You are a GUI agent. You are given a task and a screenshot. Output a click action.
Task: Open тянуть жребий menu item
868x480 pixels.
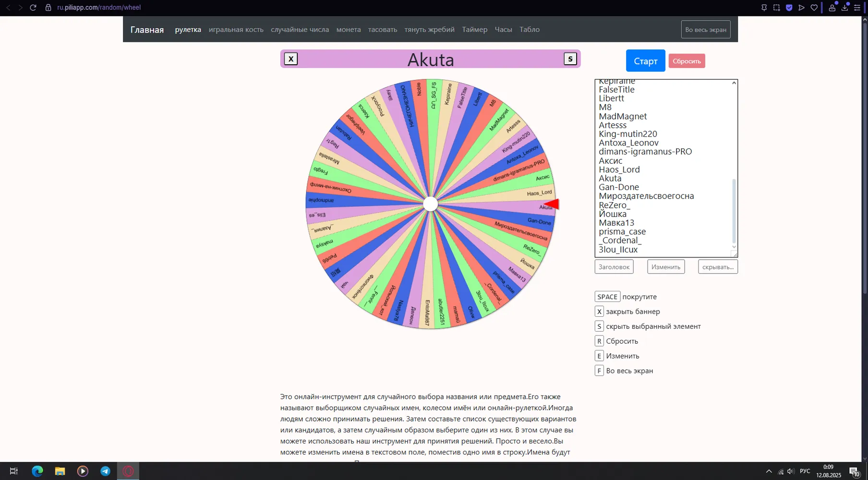(x=429, y=30)
